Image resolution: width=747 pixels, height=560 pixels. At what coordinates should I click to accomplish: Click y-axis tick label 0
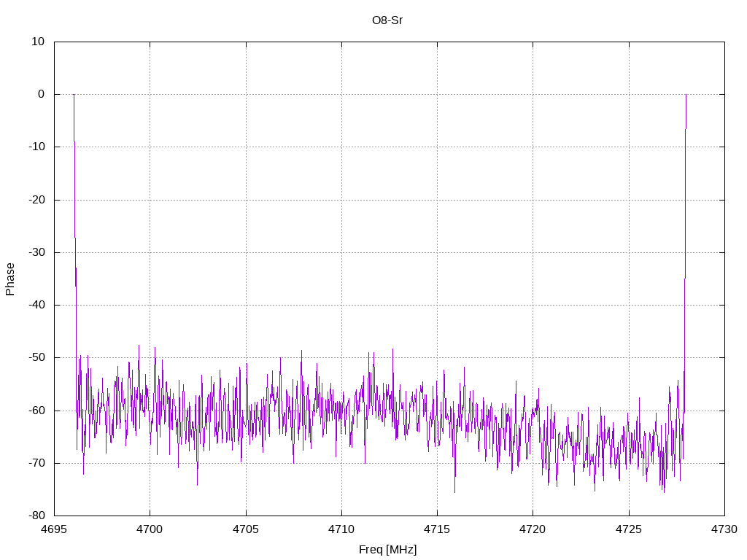click(41, 94)
